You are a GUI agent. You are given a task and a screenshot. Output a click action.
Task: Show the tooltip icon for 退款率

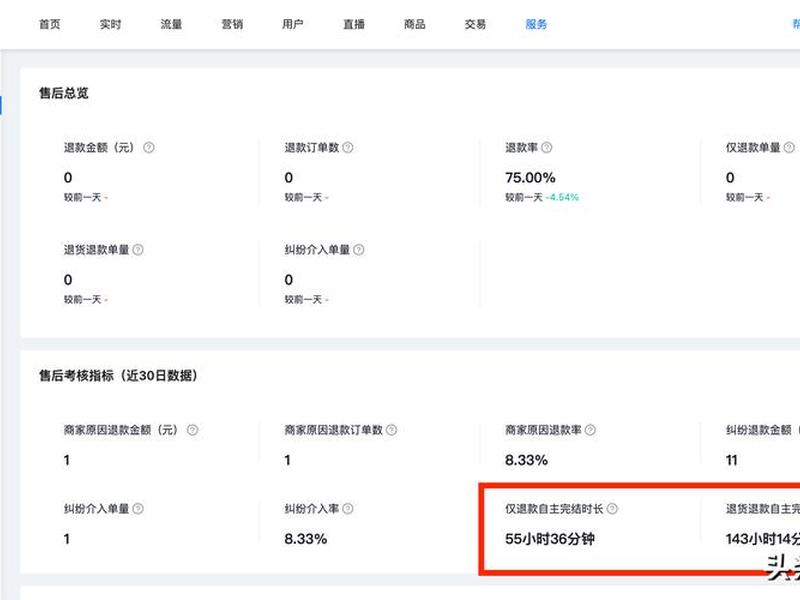(x=546, y=147)
